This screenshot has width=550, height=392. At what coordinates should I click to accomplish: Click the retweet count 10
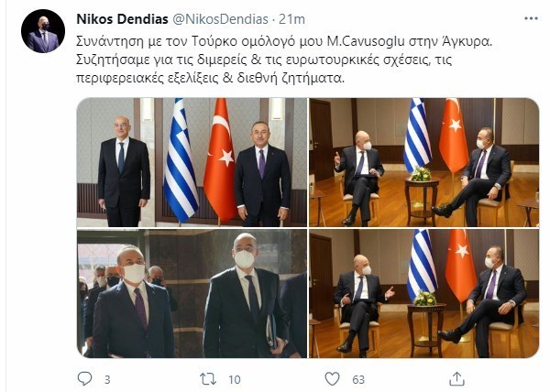click(x=235, y=379)
